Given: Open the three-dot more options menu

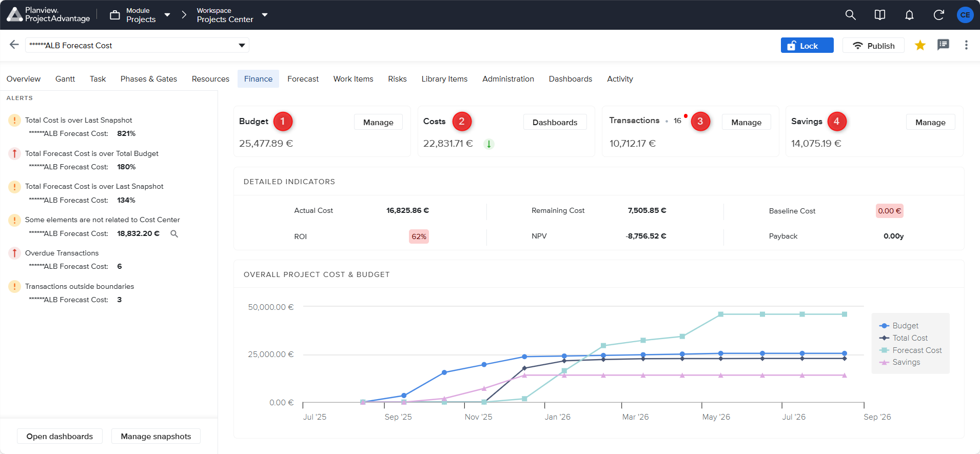Looking at the screenshot, I should [x=966, y=45].
